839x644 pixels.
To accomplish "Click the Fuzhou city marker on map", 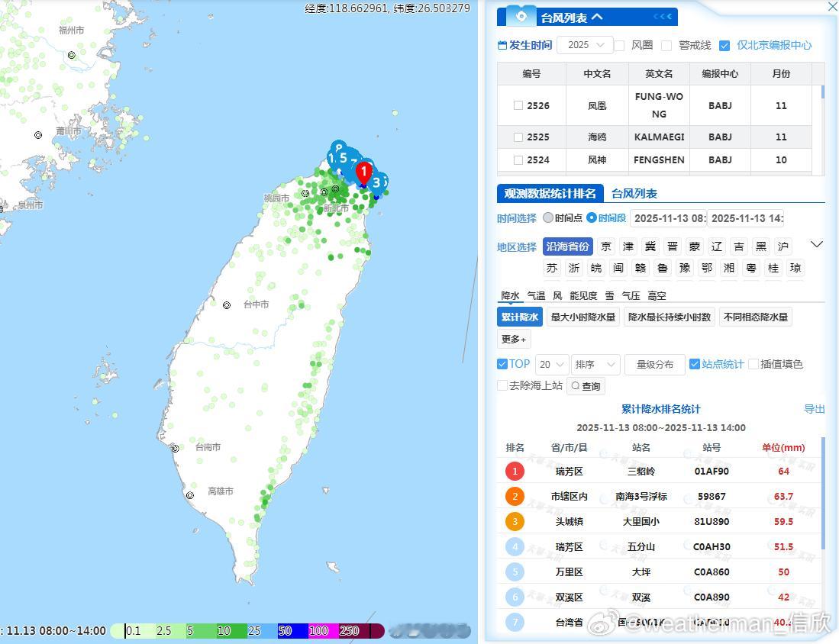I will click(72, 55).
